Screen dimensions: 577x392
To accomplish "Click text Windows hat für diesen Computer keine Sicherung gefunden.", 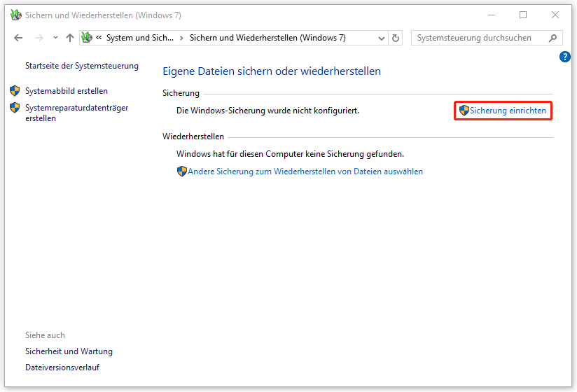I will [x=290, y=154].
